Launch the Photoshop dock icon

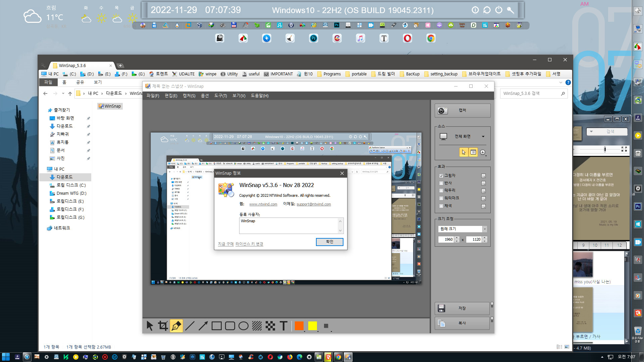[313, 38]
